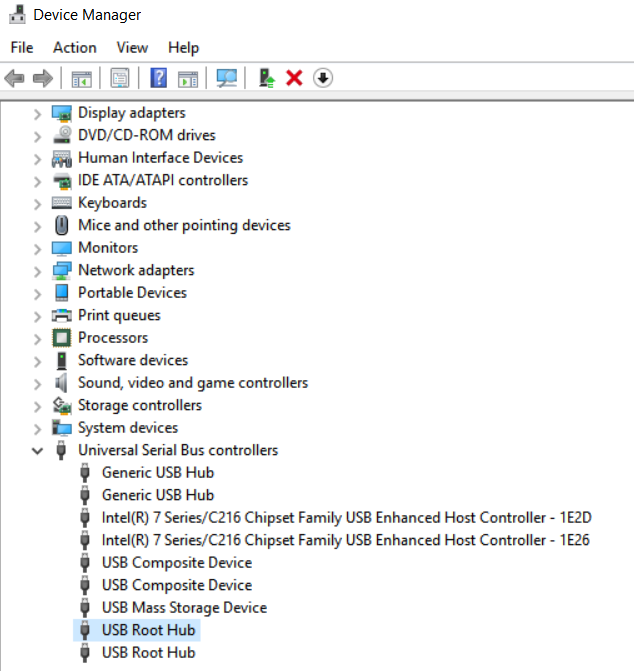Open Properties via toolbar icon
Screen dimensions: 634x671
click(120, 78)
